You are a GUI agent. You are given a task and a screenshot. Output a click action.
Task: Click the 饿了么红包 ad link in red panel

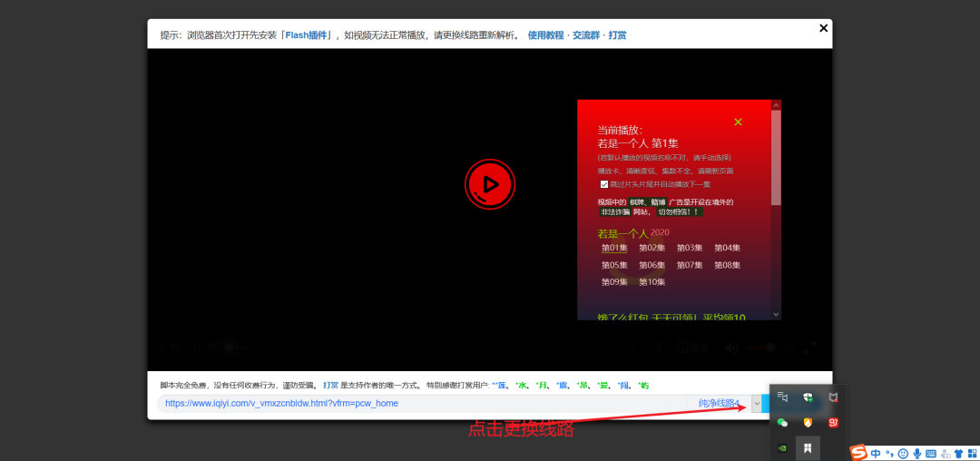671,317
